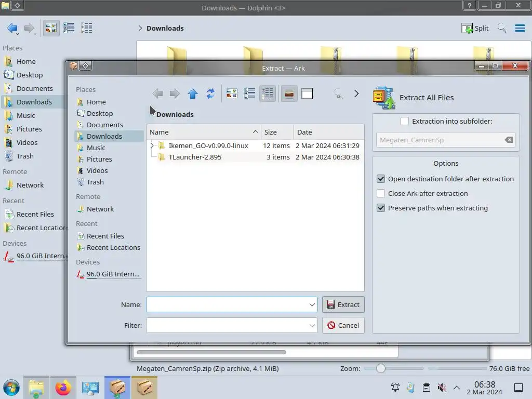The height and width of the screenshot is (399, 532).
Task: Toggle inline preview in Ark dialog
Action: 289,94
